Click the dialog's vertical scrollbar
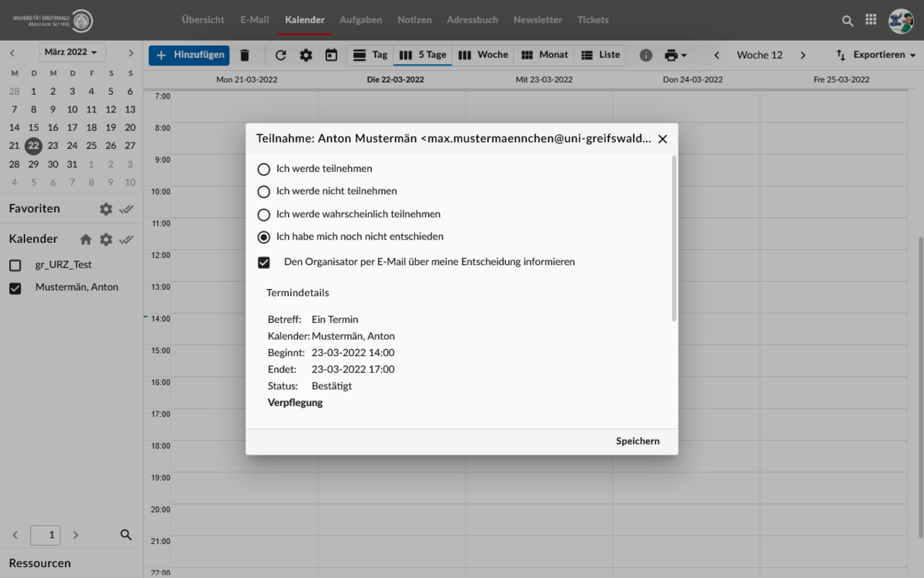The width and height of the screenshot is (924, 578). (x=675, y=239)
